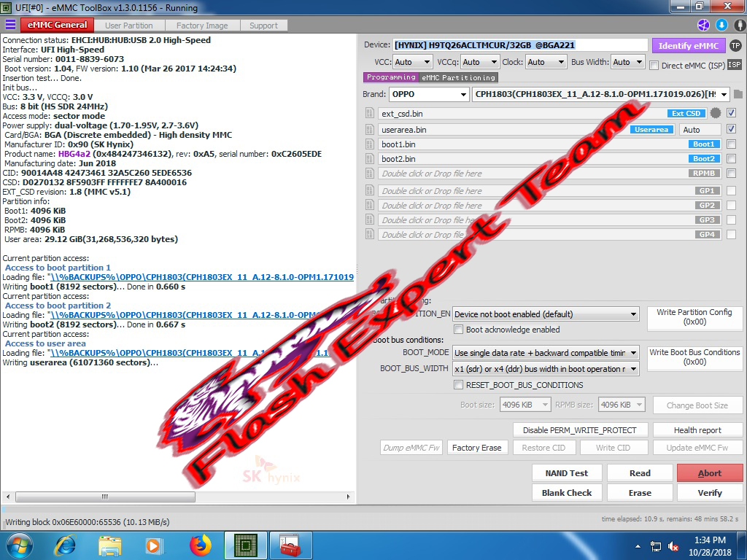Launch Internet Explorer from taskbar
Image resolution: width=747 pixels, height=560 pixels.
click(65, 545)
